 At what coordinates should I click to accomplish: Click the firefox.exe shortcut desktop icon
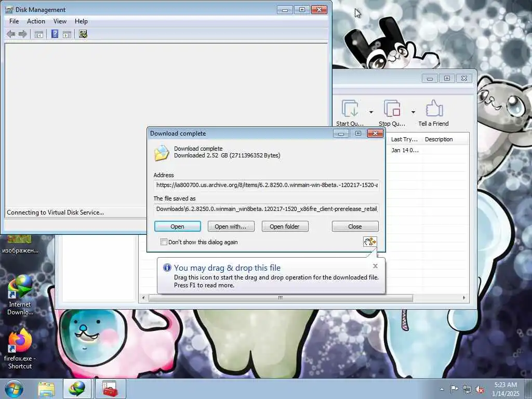20,349
